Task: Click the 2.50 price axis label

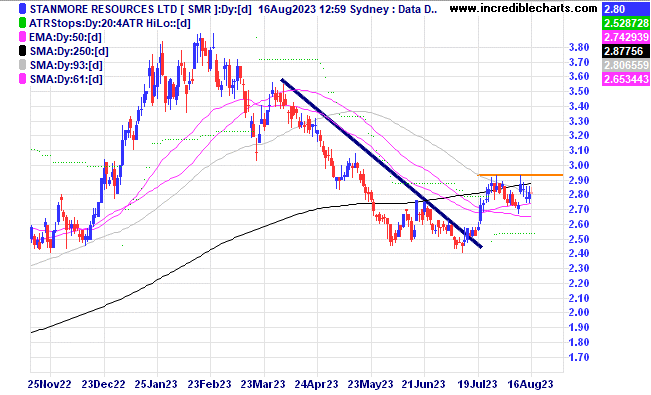Action: (579, 239)
